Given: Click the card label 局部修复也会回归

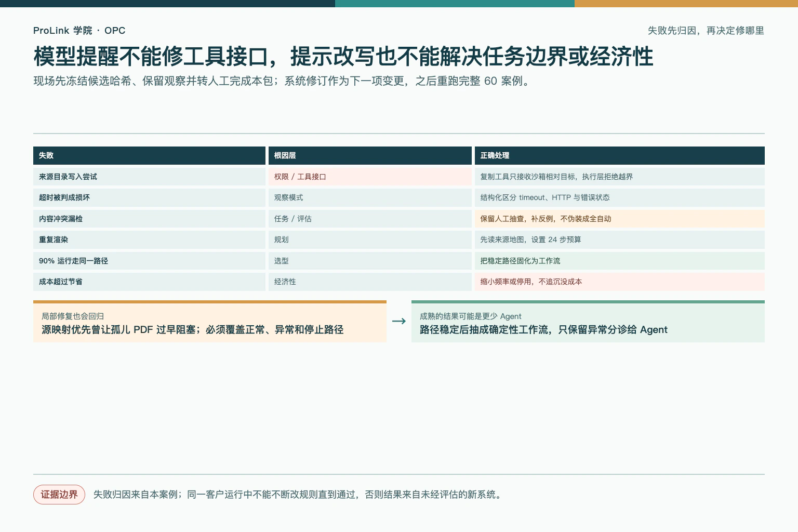Looking at the screenshot, I should coord(73,316).
